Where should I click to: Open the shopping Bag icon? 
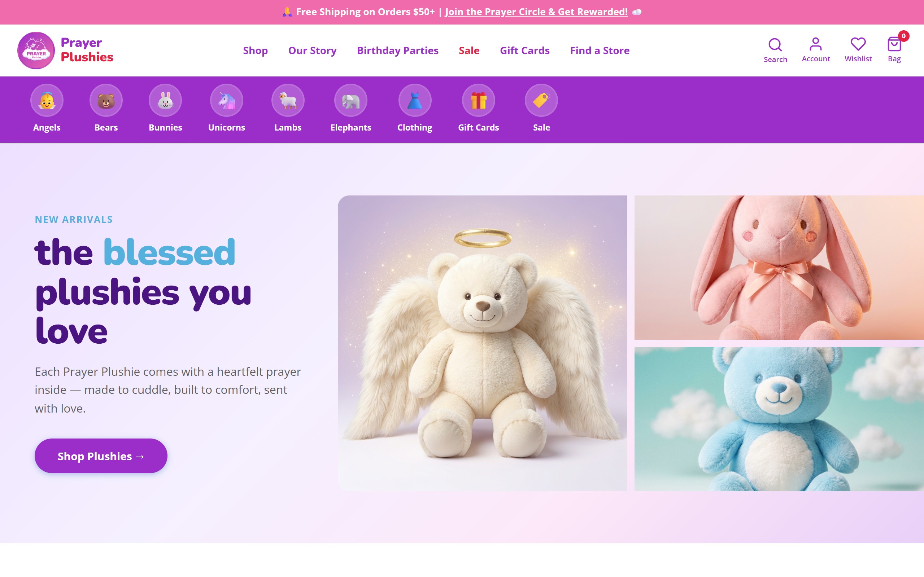(894, 44)
